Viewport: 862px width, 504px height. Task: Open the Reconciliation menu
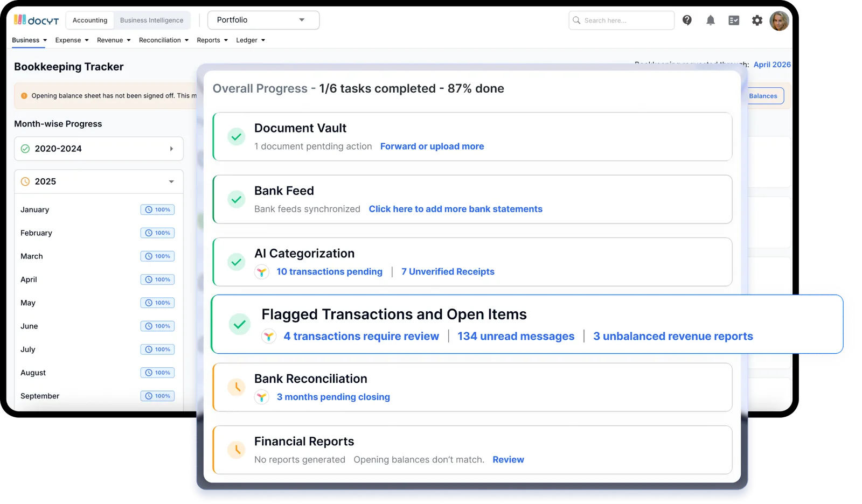[164, 40]
